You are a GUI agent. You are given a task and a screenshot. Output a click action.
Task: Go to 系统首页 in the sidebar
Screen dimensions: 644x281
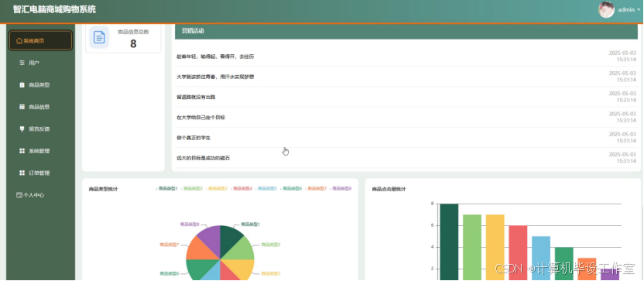point(41,41)
